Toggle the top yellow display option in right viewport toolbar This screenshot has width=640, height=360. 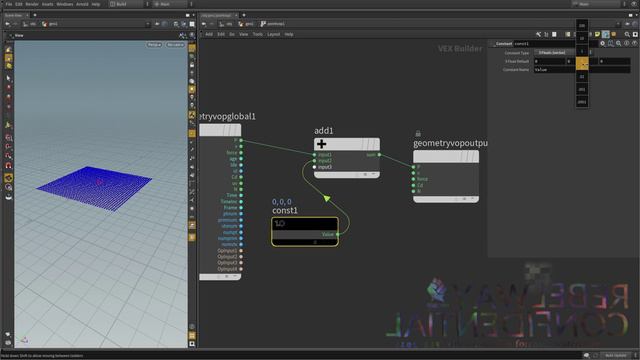[192, 48]
